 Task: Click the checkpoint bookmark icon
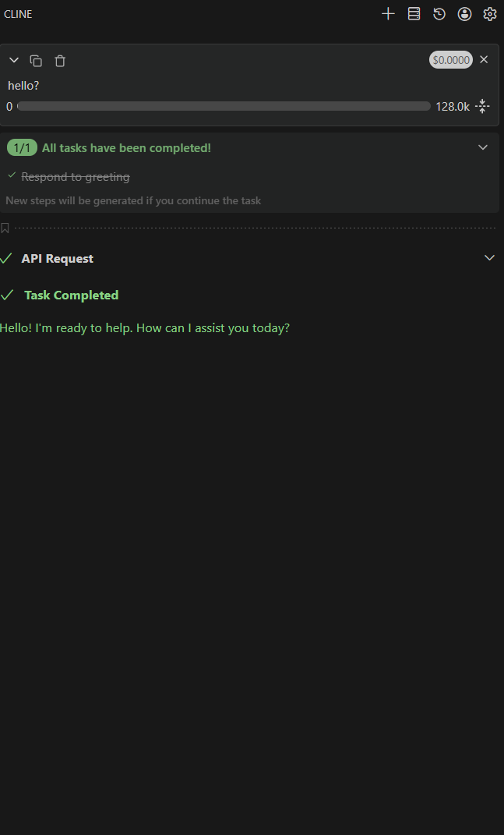pos(5,228)
